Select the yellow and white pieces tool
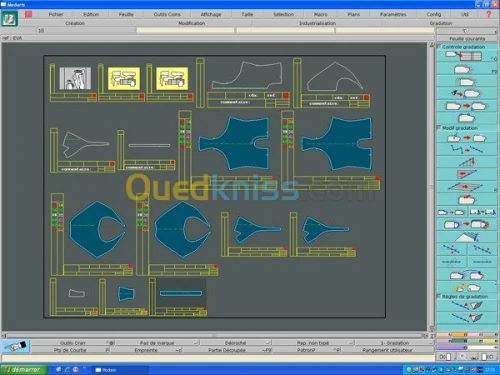 [466, 287]
